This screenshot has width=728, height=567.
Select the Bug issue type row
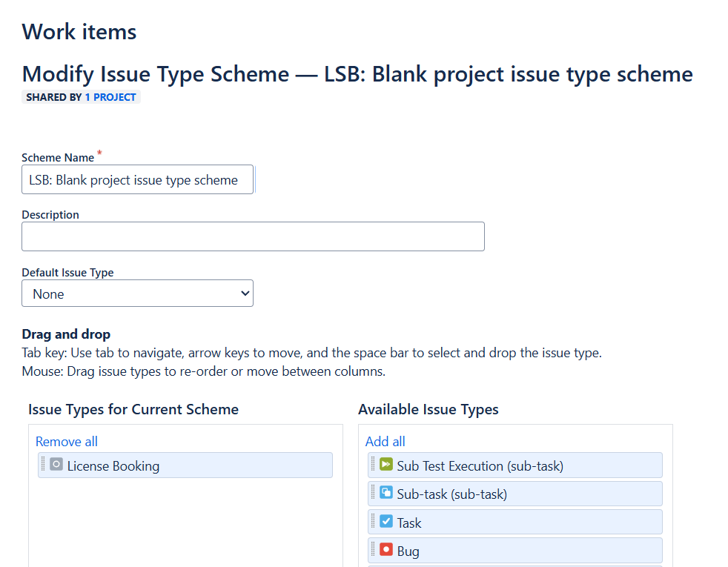(x=515, y=550)
